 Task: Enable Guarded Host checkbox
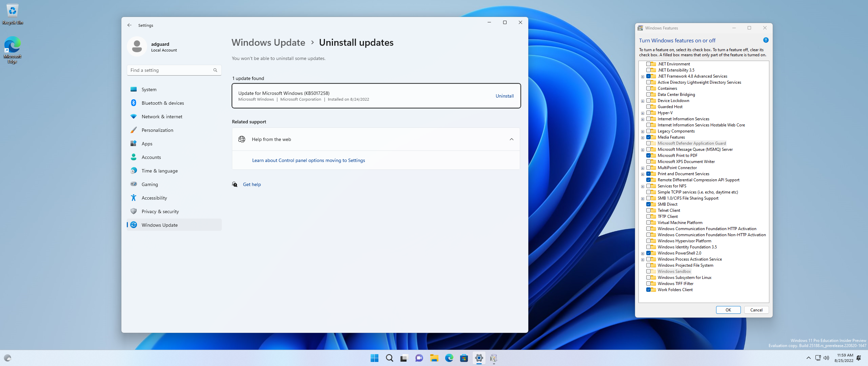(x=648, y=106)
